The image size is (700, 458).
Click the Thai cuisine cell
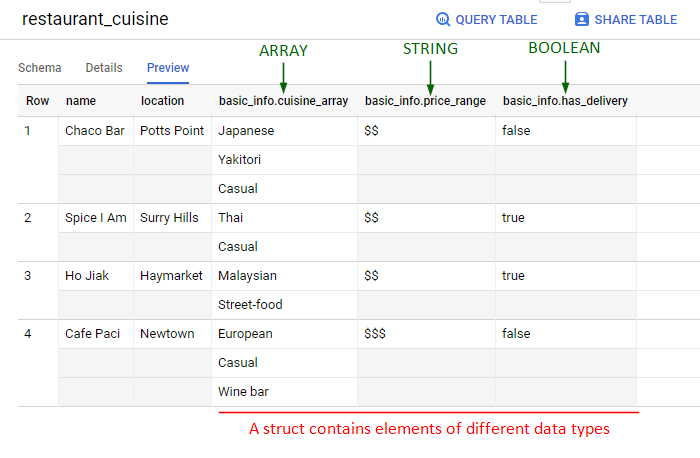point(284,218)
